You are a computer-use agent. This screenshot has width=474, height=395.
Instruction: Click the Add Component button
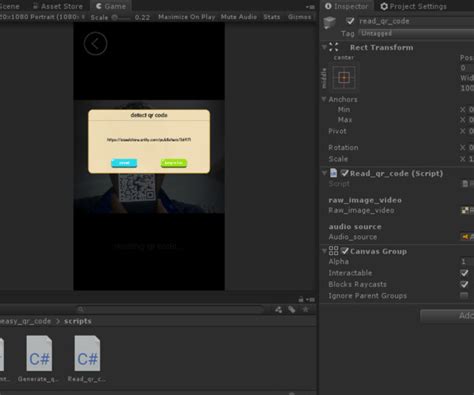tap(447, 315)
